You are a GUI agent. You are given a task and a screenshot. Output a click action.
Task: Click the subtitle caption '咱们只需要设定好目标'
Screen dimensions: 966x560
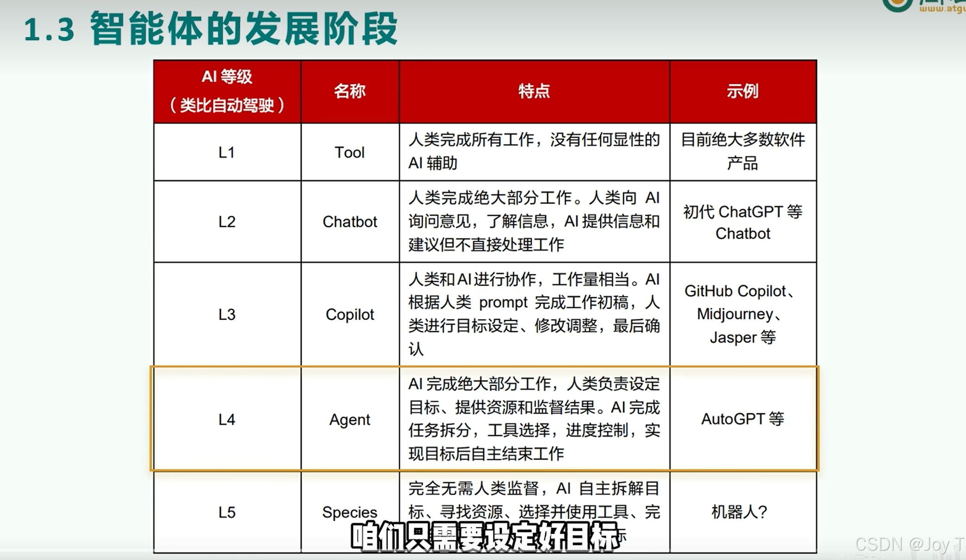485,537
